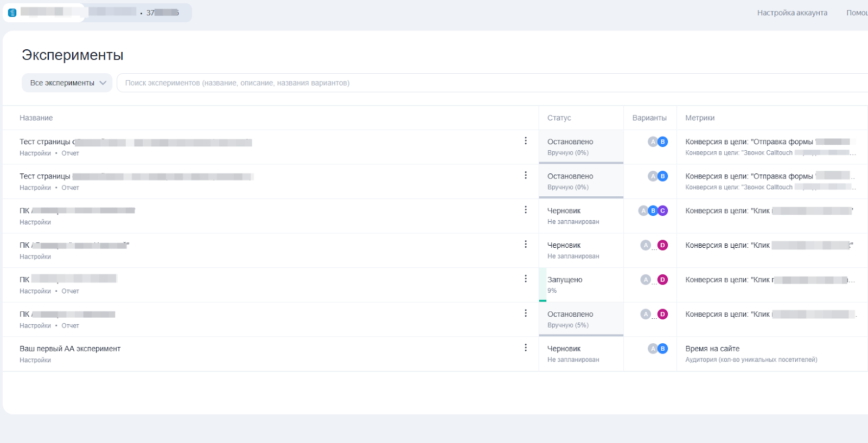Screen dimensions: 868x443
Task: Open the Ваш первый АА эксперимент title
Action: (70, 349)
